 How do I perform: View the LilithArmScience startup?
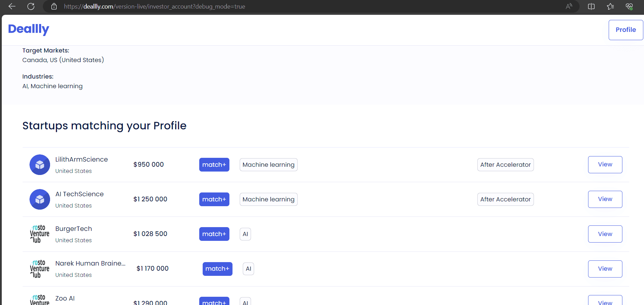[x=605, y=165]
